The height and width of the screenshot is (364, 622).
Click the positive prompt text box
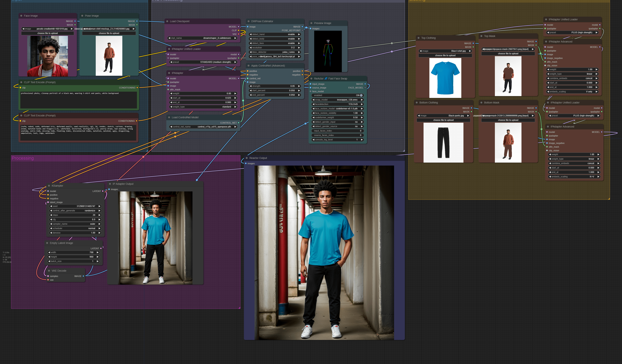[79, 100]
